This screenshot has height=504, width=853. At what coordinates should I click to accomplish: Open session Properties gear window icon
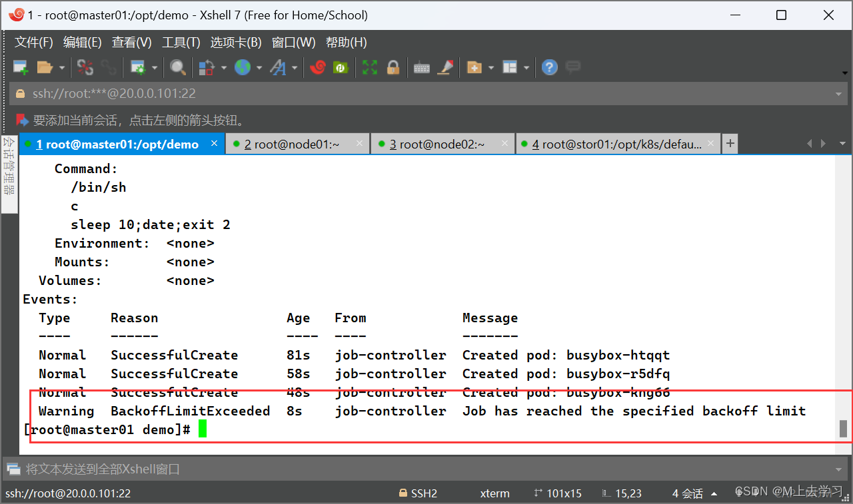(138, 67)
